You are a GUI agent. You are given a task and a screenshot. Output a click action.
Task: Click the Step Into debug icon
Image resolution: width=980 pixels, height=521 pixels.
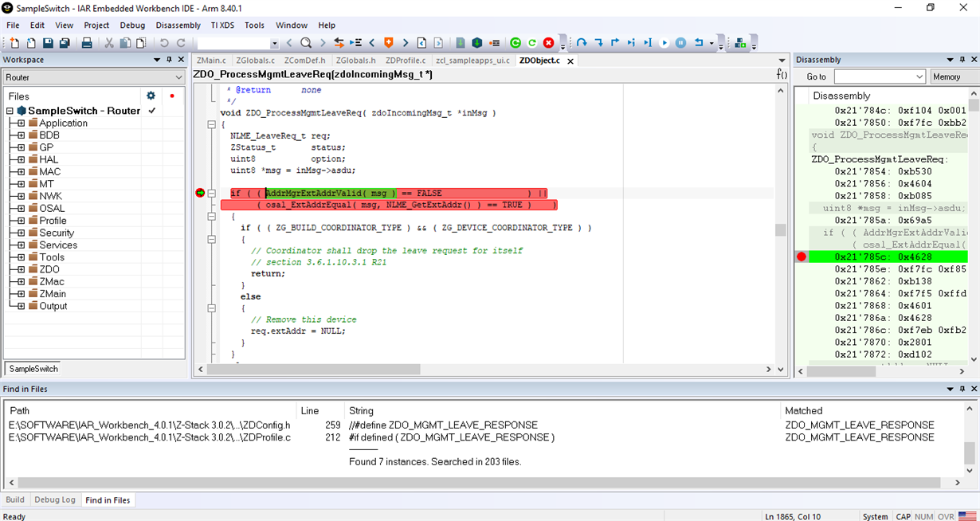598,43
